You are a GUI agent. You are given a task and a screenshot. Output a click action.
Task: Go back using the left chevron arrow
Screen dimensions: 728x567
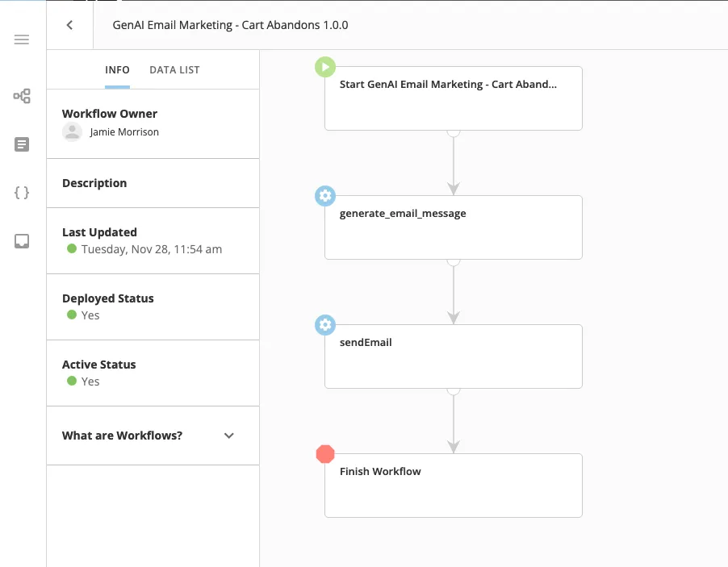[69, 25]
